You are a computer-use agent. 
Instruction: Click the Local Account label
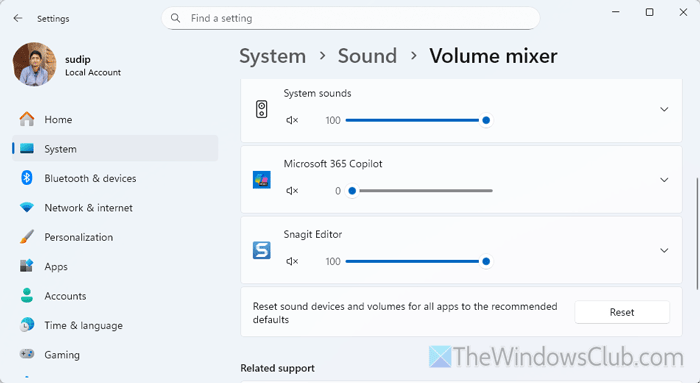(x=93, y=72)
